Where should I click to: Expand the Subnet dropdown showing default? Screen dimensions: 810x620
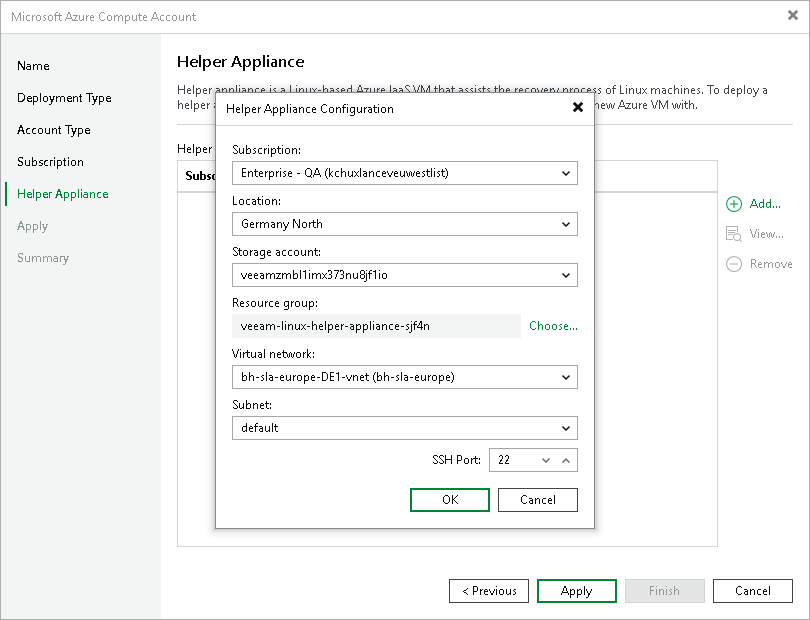coord(404,428)
